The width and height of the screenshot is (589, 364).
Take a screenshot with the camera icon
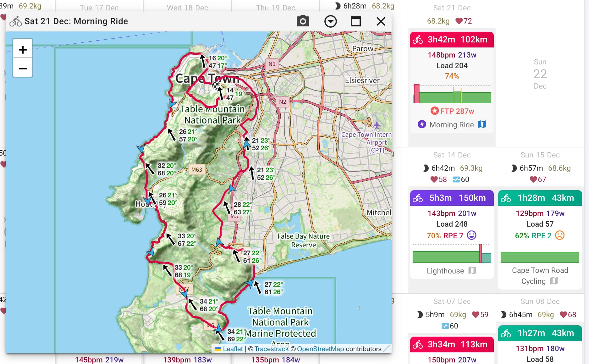[303, 21]
